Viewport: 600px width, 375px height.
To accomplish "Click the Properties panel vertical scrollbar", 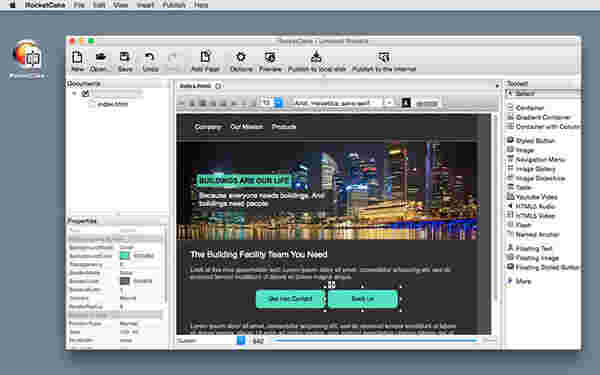I will [x=165, y=264].
